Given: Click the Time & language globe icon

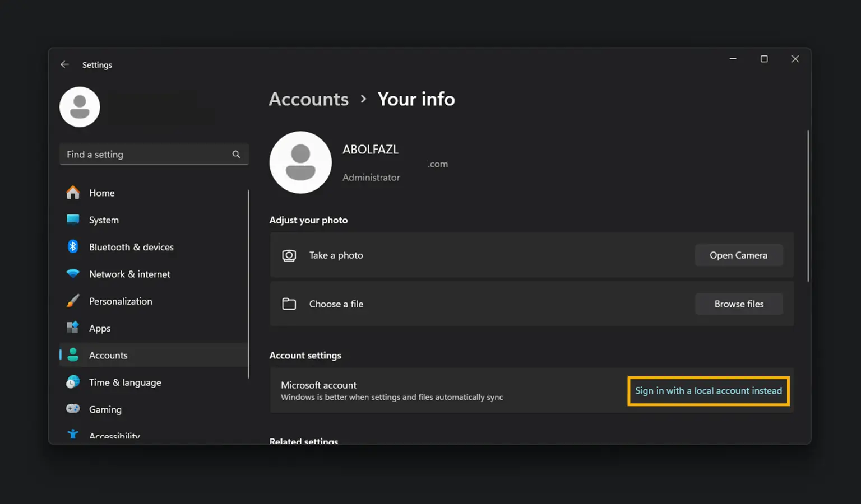Looking at the screenshot, I should coord(73,382).
